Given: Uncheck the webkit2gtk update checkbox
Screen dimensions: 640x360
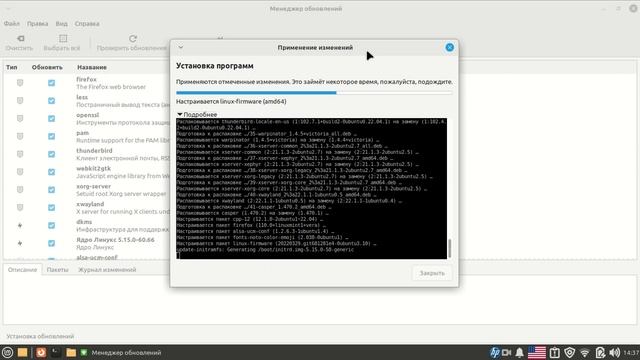Looking at the screenshot, I should [x=51, y=172].
